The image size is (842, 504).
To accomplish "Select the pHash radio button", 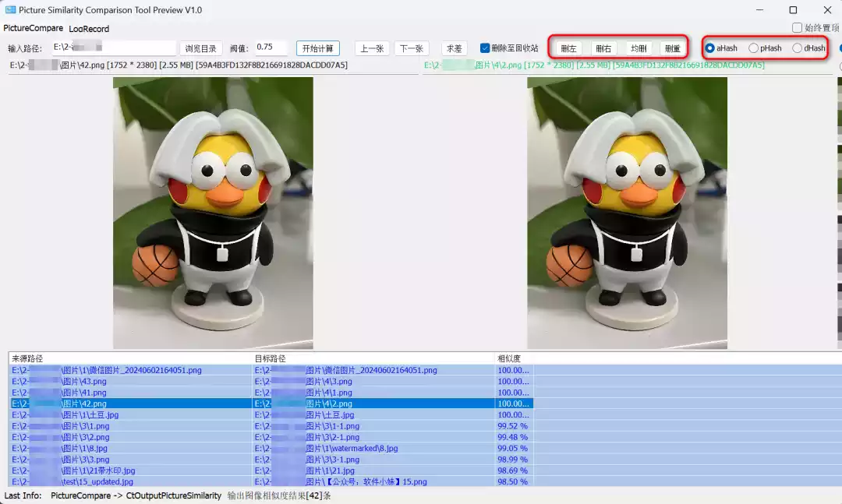I will tap(753, 48).
